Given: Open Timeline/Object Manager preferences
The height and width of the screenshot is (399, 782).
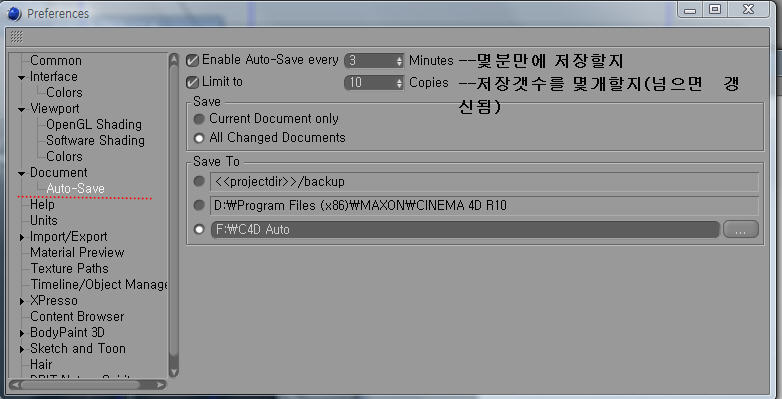Looking at the screenshot, I should pos(99,284).
